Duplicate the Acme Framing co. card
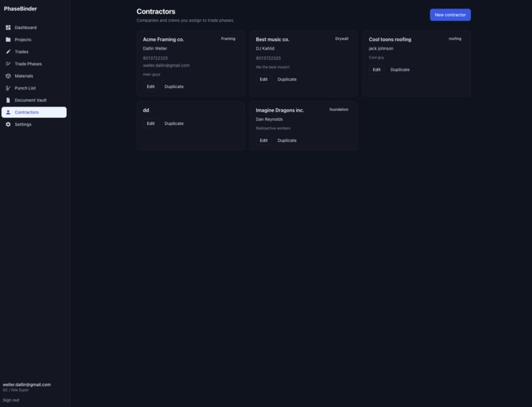 174,87
